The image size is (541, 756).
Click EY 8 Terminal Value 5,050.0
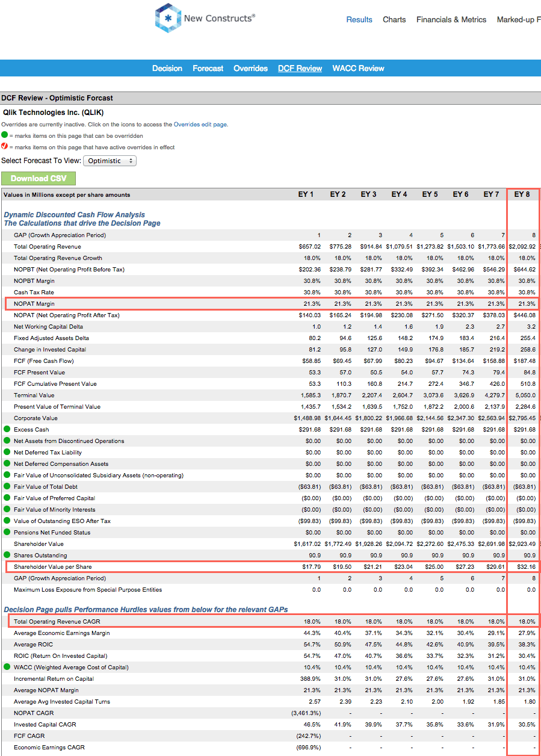pos(526,395)
